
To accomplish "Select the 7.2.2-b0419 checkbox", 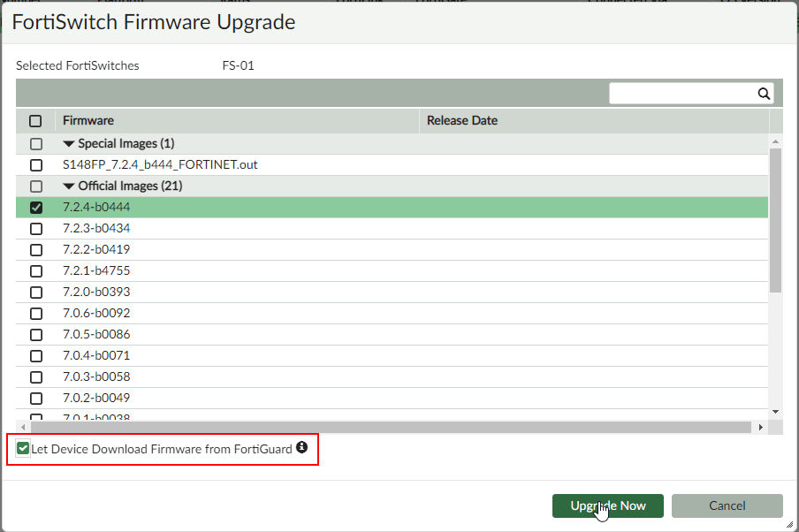I will tap(35, 250).
